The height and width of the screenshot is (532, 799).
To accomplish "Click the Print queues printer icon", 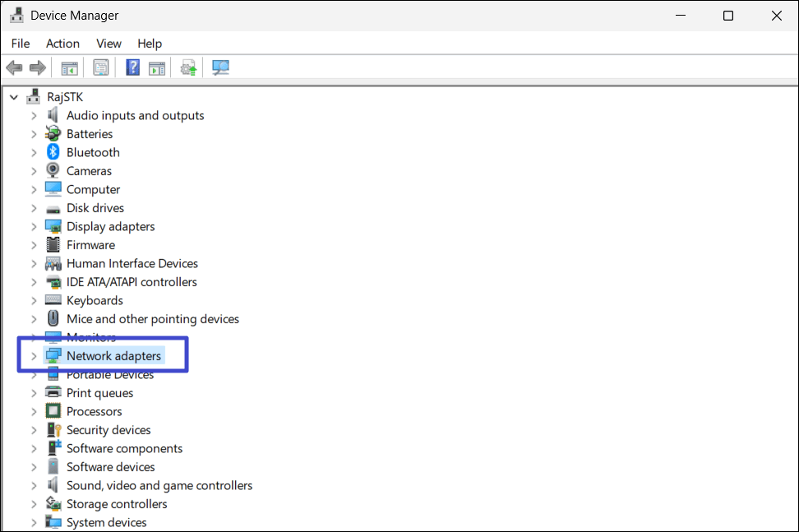I will pos(51,393).
